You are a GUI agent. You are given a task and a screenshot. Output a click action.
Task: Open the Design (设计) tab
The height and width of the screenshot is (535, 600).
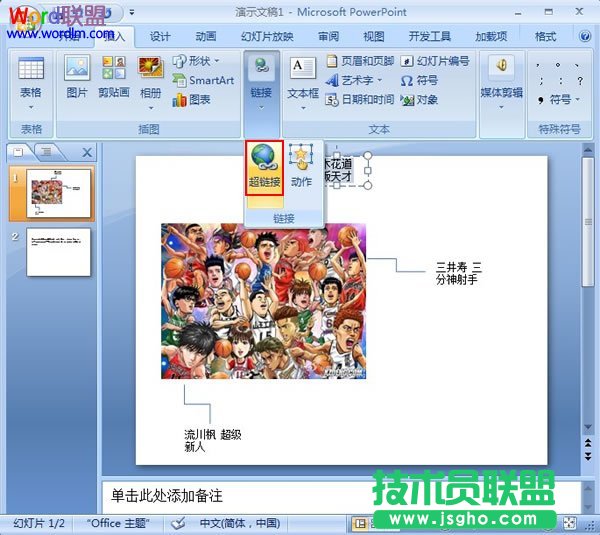(x=160, y=36)
